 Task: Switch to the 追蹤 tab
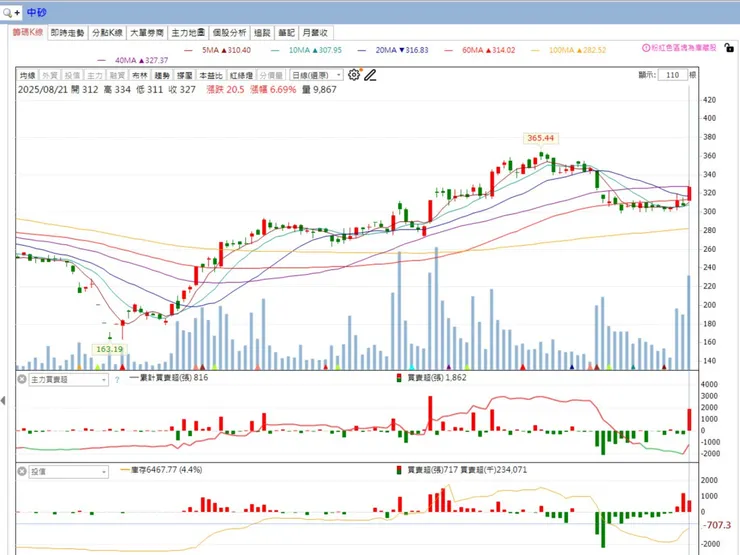click(x=262, y=33)
